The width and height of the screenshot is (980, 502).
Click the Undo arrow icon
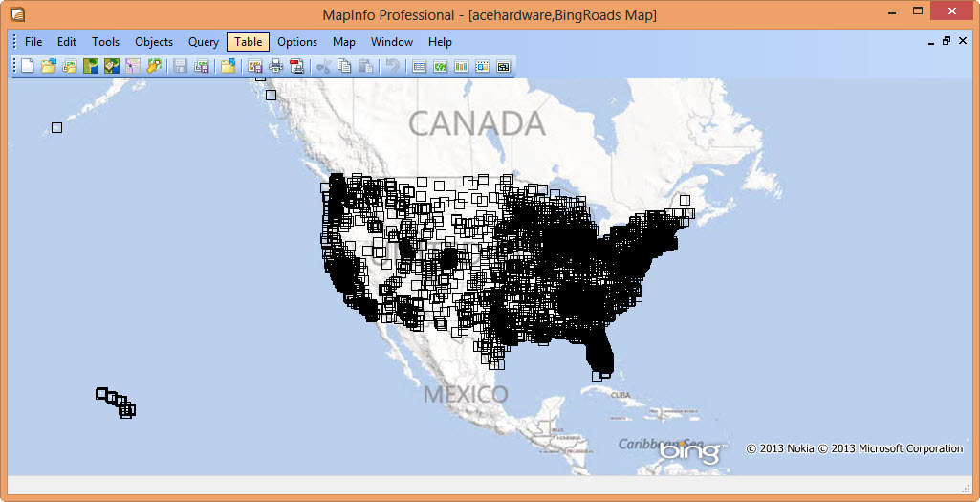(x=393, y=66)
